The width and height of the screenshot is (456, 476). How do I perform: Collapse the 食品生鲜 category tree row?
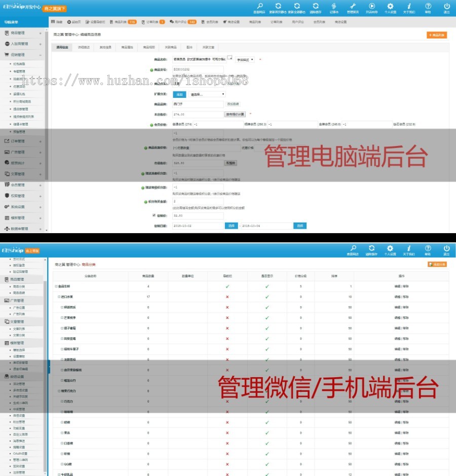(x=56, y=286)
